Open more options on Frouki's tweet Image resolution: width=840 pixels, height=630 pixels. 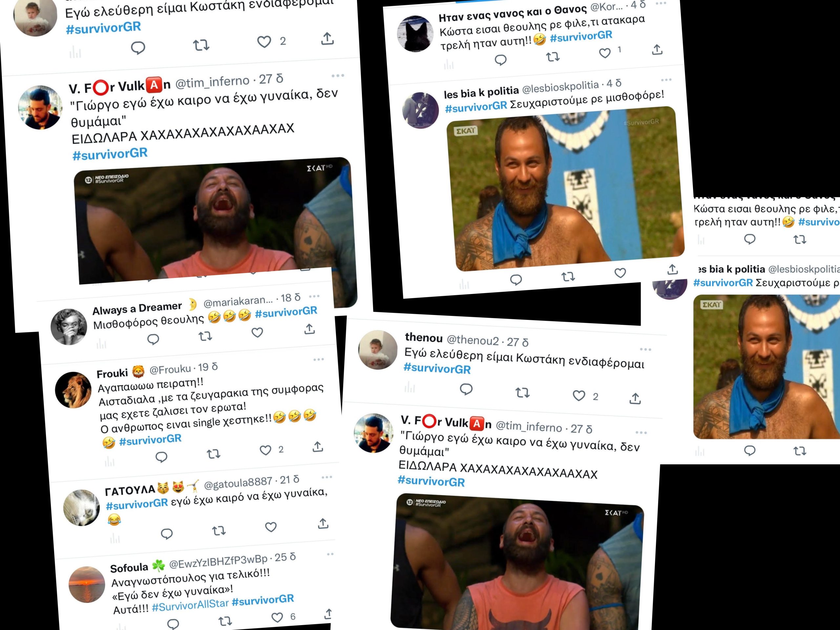(318, 359)
